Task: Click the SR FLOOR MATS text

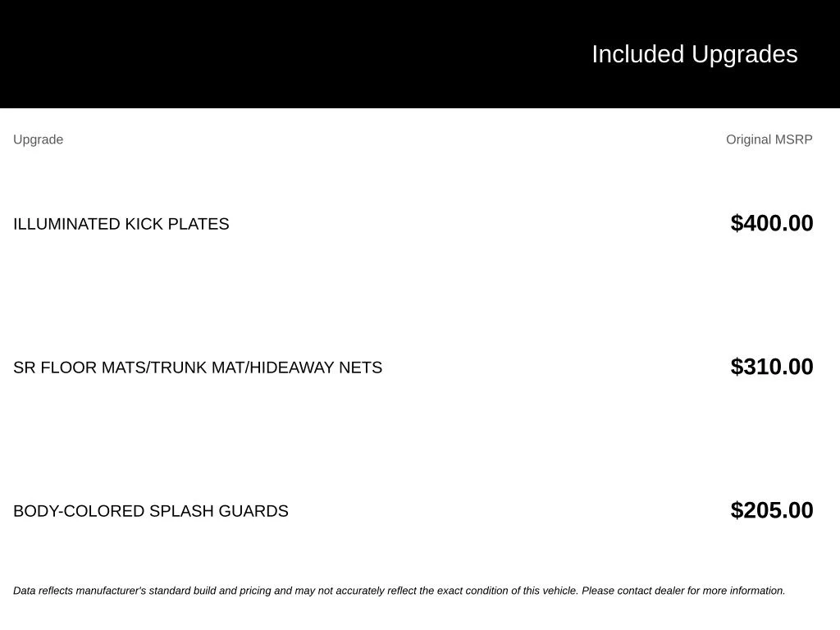Action: point(80,367)
